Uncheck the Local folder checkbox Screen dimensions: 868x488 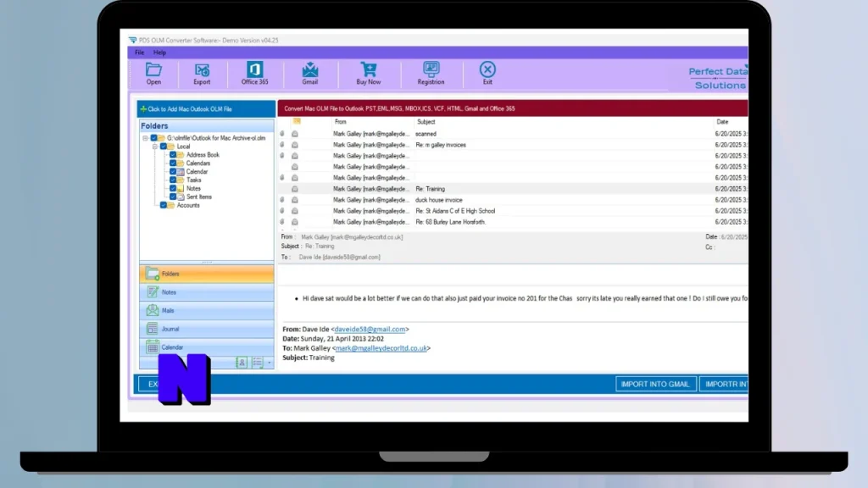(164, 147)
